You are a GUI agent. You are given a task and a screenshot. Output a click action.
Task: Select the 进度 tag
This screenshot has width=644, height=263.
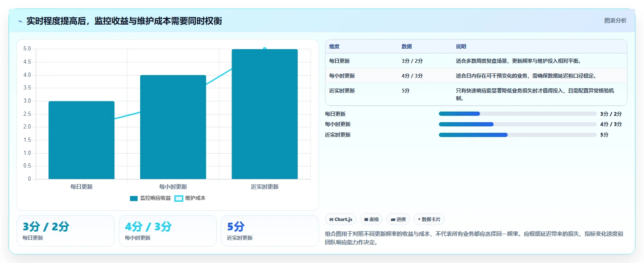click(x=398, y=219)
